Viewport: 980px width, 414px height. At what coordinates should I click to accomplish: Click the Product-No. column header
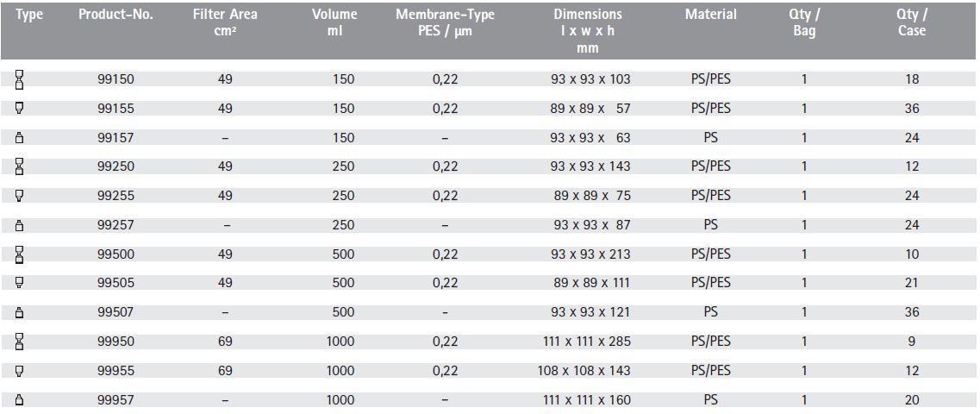pyautogui.click(x=115, y=15)
